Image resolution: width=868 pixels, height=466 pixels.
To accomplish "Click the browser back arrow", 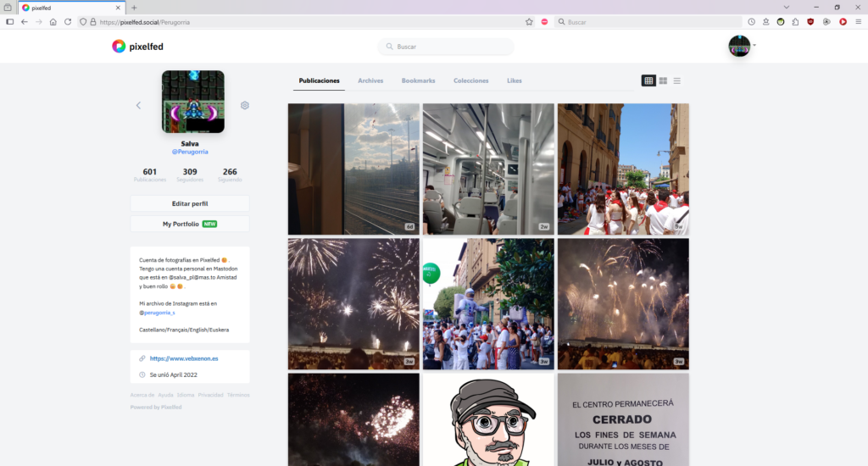I will tap(25, 22).
